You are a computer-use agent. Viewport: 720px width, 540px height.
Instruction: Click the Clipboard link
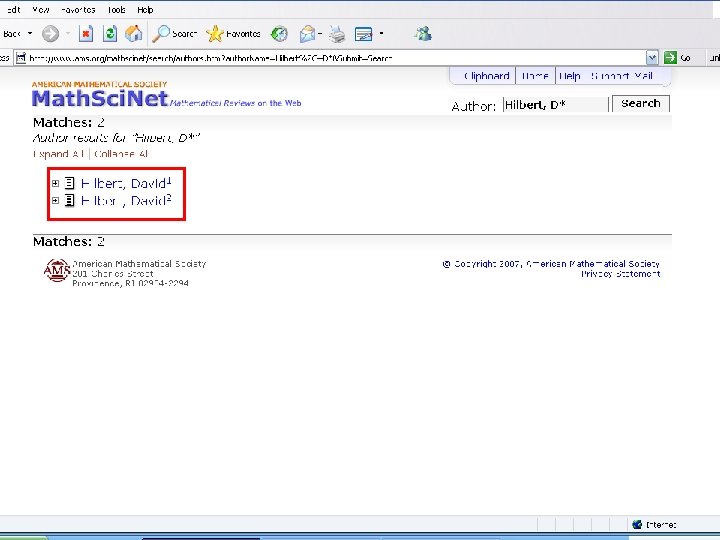pyautogui.click(x=486, y=76)
